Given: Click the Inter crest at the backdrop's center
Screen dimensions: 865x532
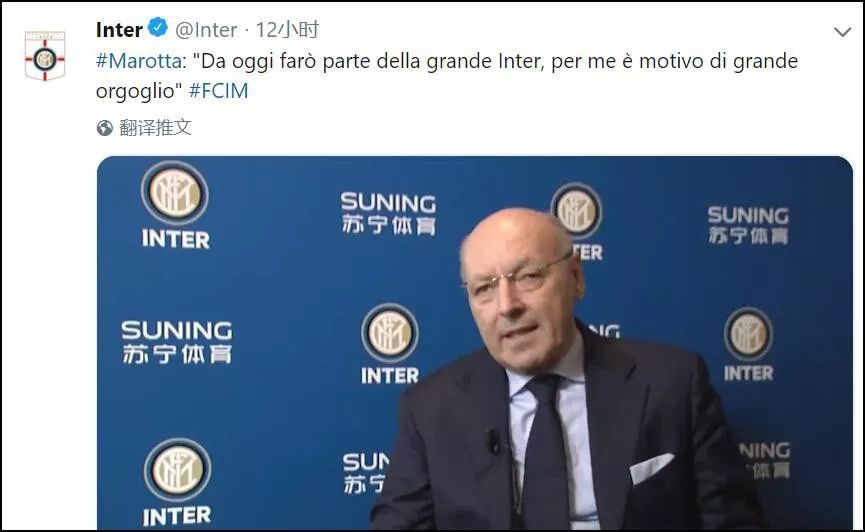Looking at the screenshot, I should 389,333.
